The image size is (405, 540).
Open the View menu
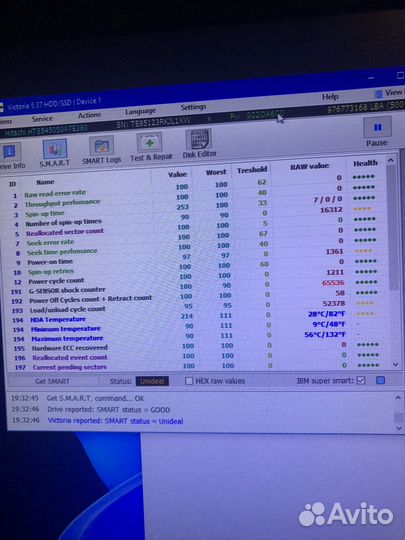point(389,93)
